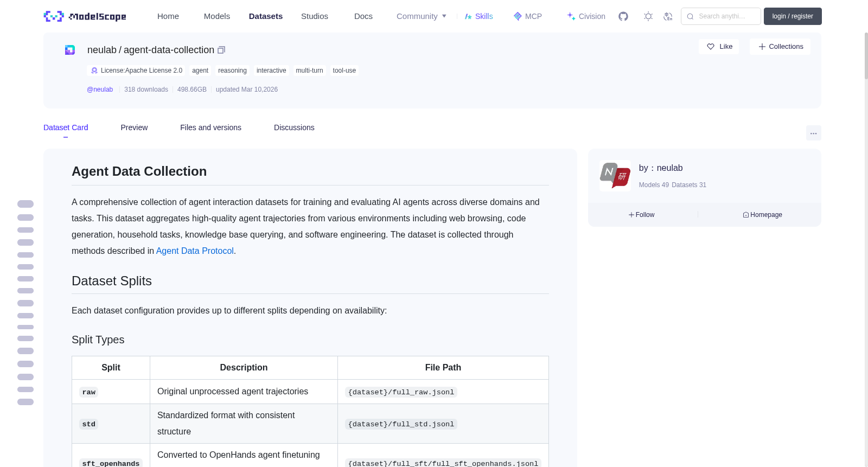This screenshot has height=467, width=868.
Task: Open the @neulab author link
Action: pos(100,89)
